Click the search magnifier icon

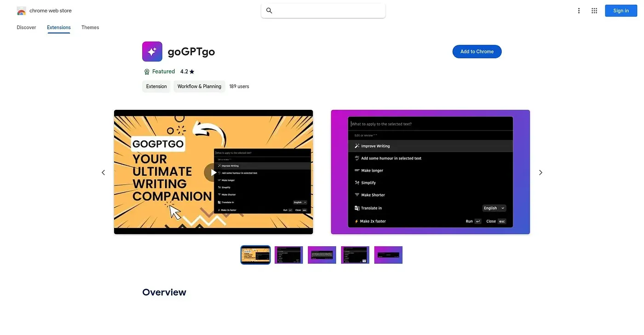(269, 11)
